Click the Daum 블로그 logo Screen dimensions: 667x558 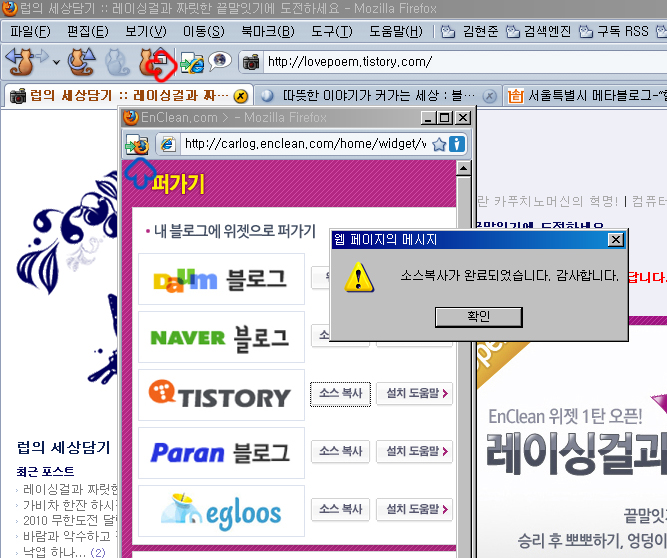(221, 279)
